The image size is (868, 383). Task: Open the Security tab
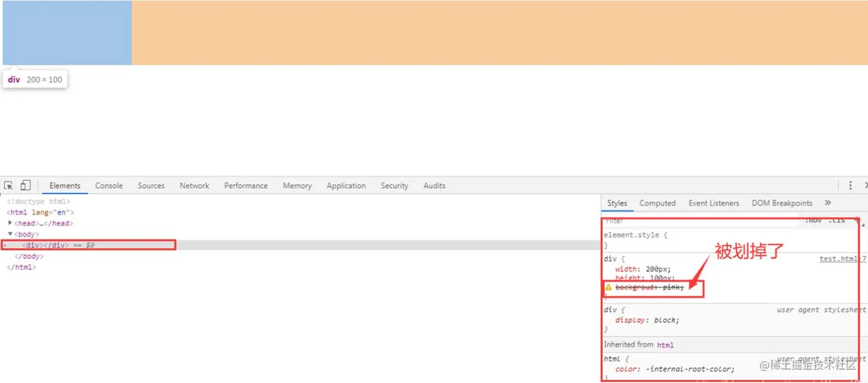tap(394, 186)
